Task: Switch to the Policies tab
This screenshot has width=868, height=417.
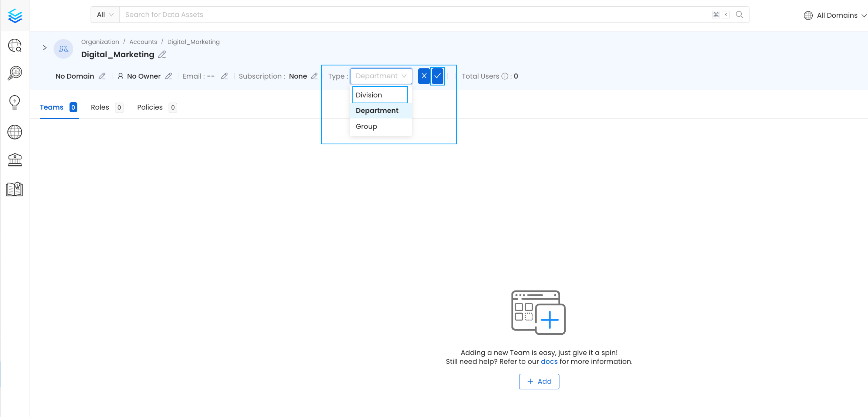Action: (x=157, y=107)
